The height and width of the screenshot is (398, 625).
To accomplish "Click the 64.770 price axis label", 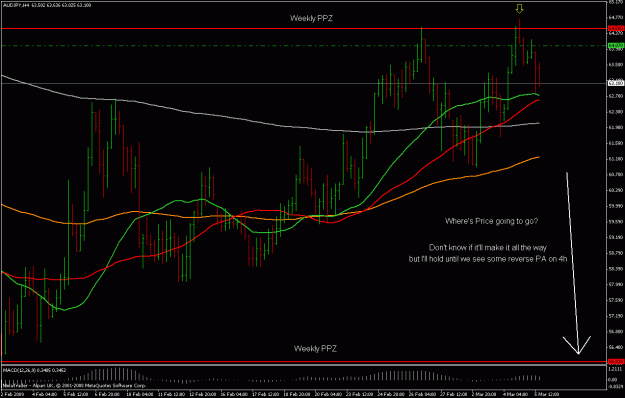I will (x=617, y=18).
